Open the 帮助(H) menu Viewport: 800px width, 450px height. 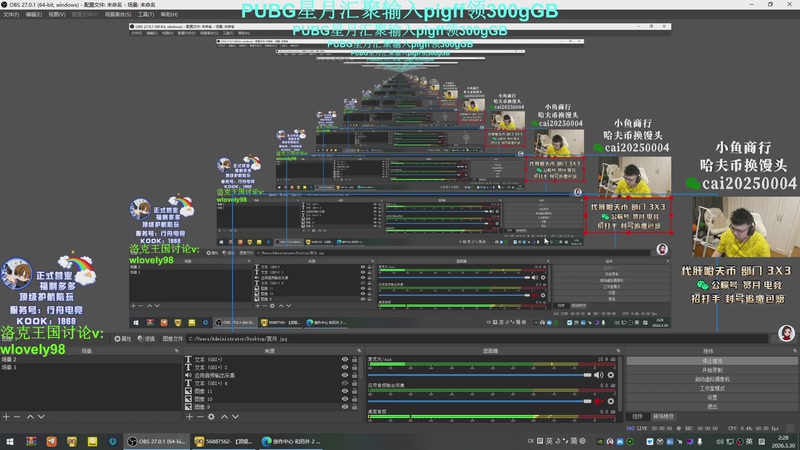[169, 15]
